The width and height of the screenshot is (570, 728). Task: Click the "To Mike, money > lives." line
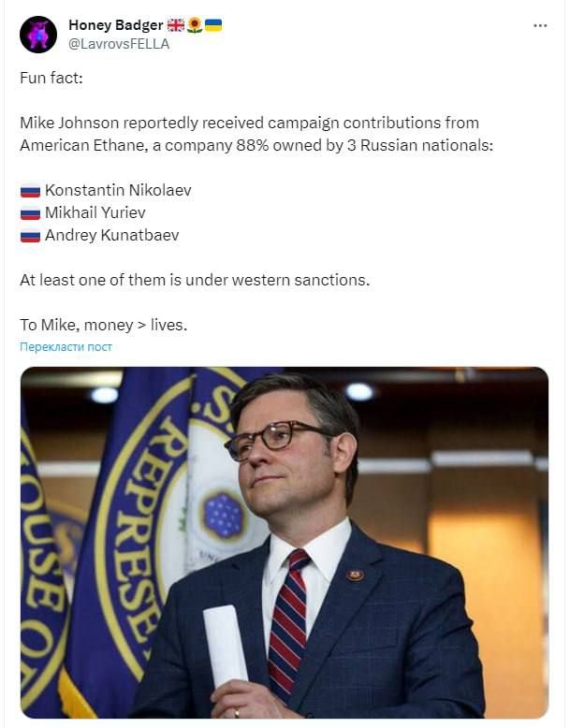point(103,325)
